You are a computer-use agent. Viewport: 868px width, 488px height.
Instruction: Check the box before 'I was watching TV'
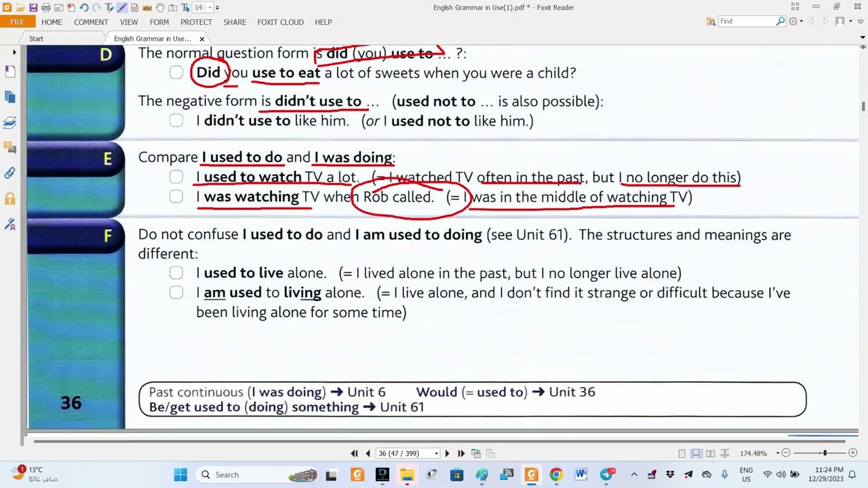click(176, 197)
